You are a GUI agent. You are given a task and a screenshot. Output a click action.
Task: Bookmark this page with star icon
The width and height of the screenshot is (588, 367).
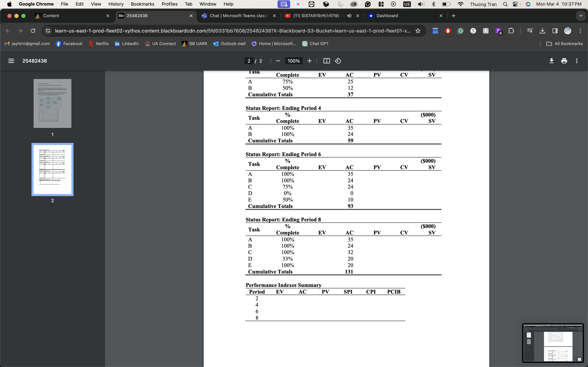point(418,31)
